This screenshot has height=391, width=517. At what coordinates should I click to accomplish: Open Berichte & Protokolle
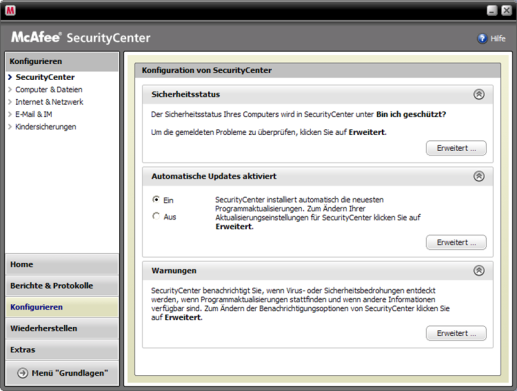point(62,286)
